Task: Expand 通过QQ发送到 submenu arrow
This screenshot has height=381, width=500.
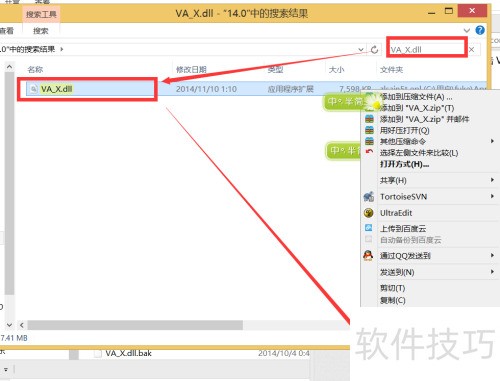Action: pos(492,255)
